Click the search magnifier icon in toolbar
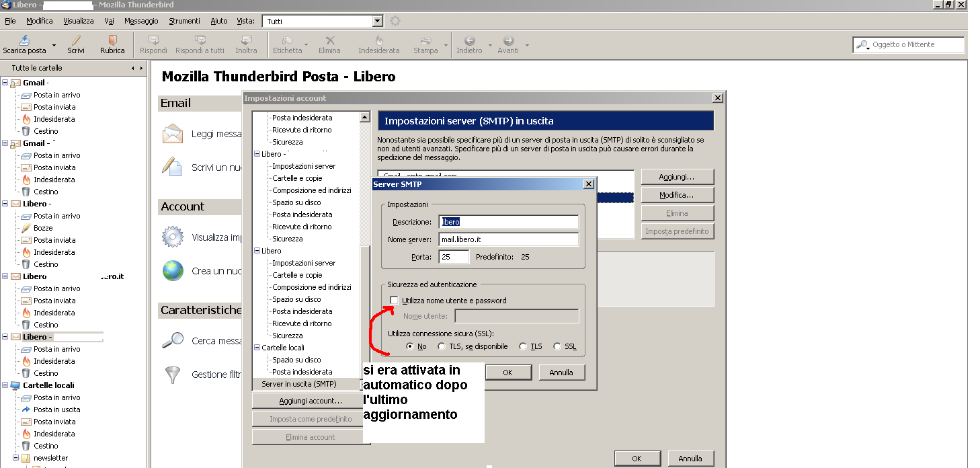This screenshot has width=980, height=468. (862, 45)
